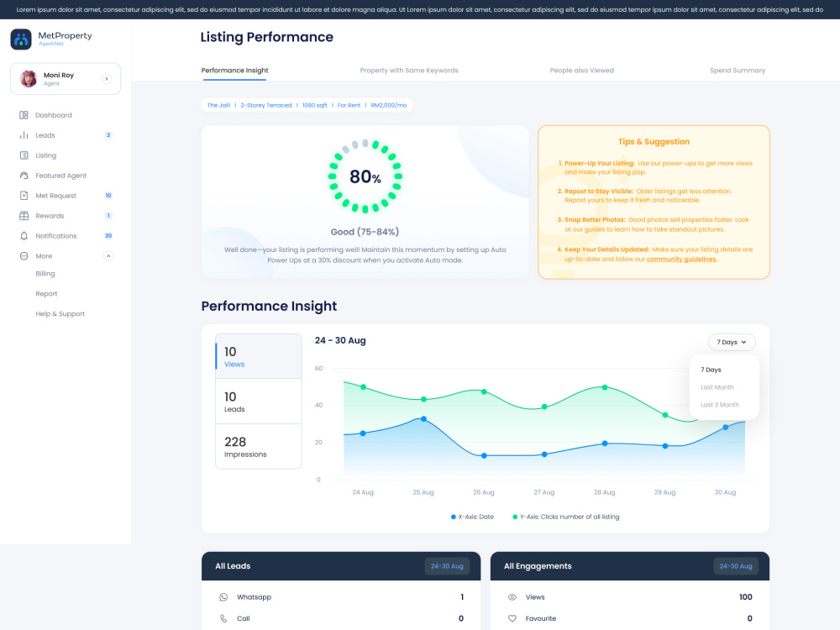Viewport: 840px width, 630px height.
Task: Click the Whatsapp icon in All Leads
Action: tap(223, 596)
